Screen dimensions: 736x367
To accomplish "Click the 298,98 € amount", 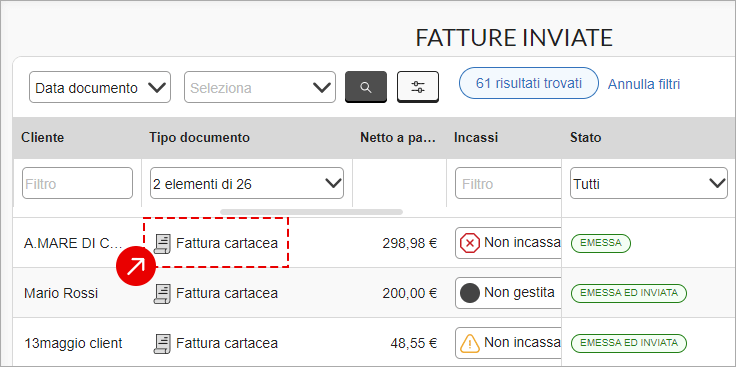I will pos(410,244).
